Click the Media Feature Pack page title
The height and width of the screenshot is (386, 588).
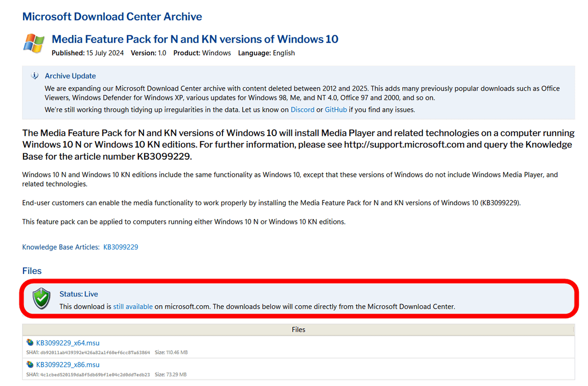[x=195, y=39]
